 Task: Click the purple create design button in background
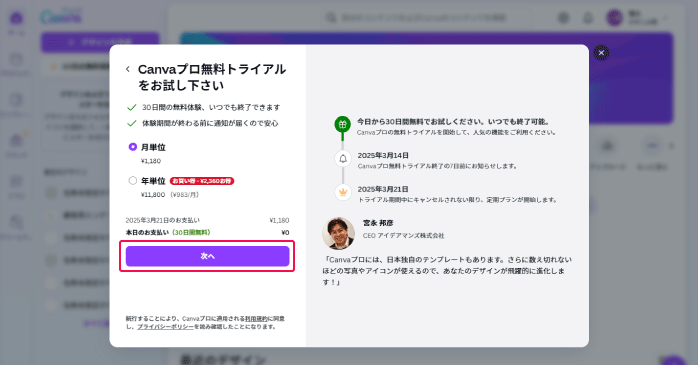click(100, 42)
